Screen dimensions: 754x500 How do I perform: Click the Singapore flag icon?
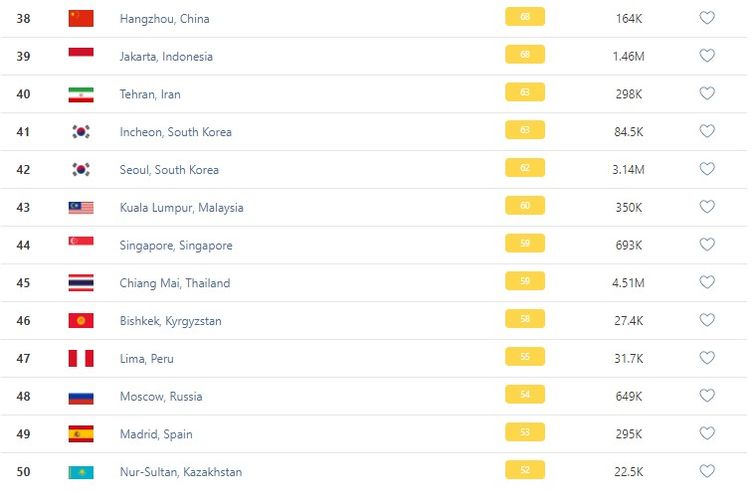tap(81, 245)
